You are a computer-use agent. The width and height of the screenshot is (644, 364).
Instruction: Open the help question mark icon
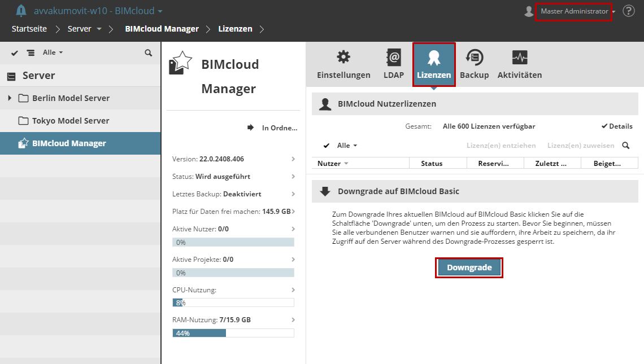pyautogui.click(x=628, y=11)
